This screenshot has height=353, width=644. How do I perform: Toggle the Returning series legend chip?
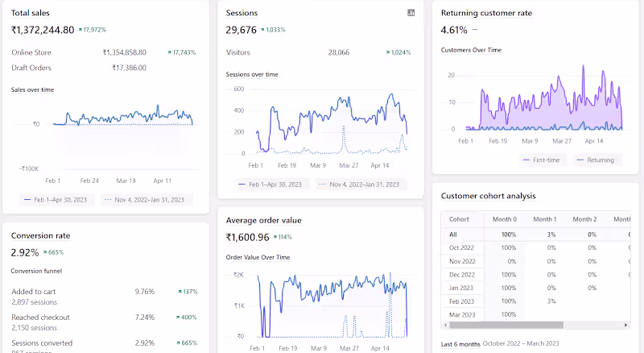[x=596, y=160]
